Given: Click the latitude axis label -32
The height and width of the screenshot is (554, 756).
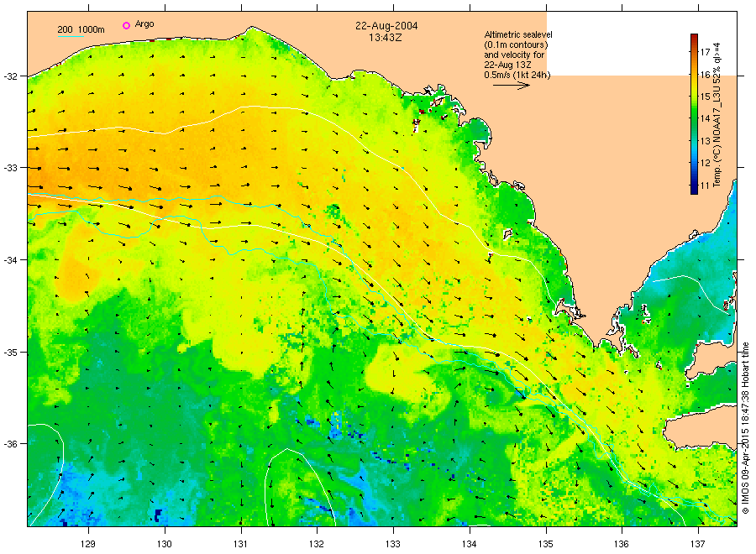Looking at the screenshot, I should [10, 76].
